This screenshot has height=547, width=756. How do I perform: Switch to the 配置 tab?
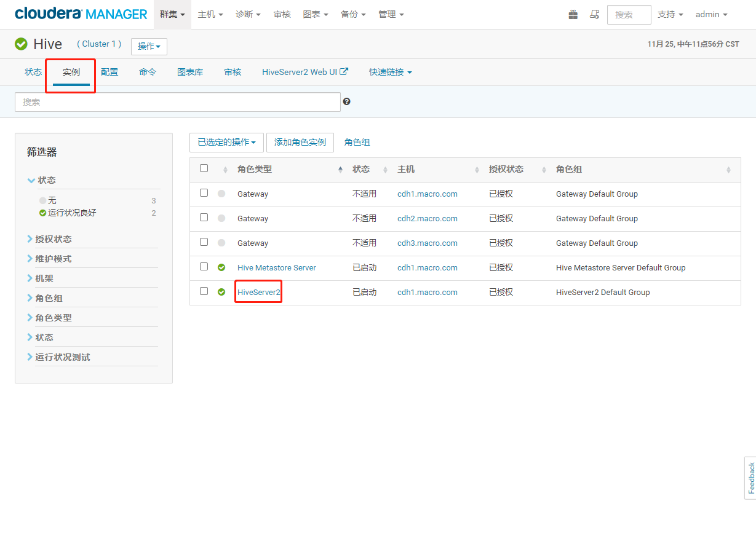pos(109,72)
